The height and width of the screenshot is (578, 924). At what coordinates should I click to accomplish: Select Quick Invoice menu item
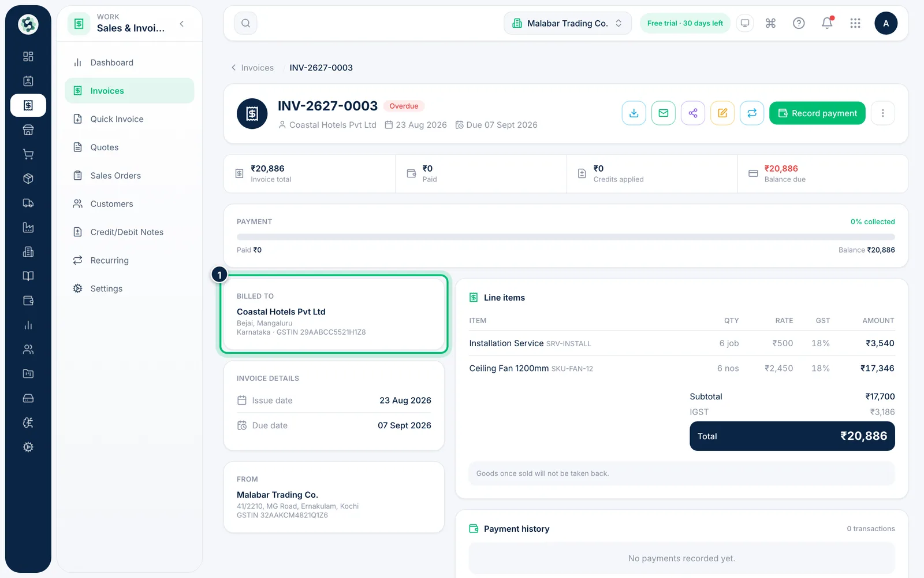click(129, 119)
